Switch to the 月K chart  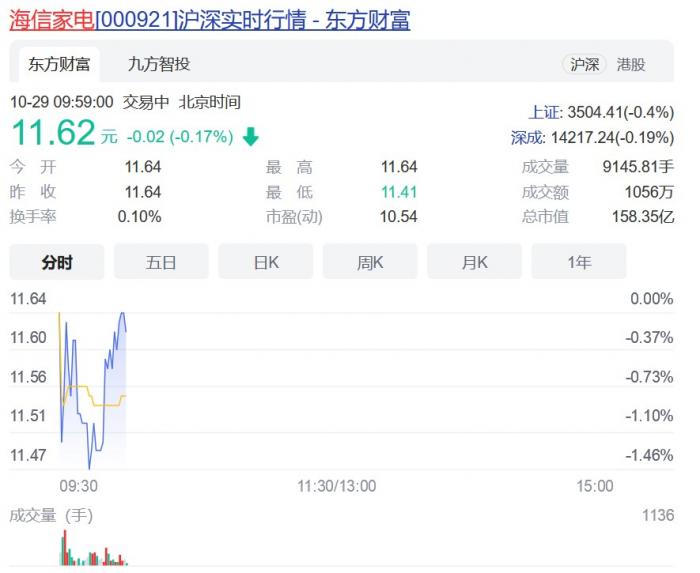[x=475, y=262]
